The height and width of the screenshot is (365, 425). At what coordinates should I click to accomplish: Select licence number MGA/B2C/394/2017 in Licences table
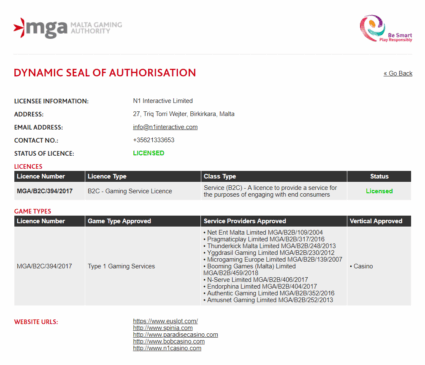click(x=45, y=191)
